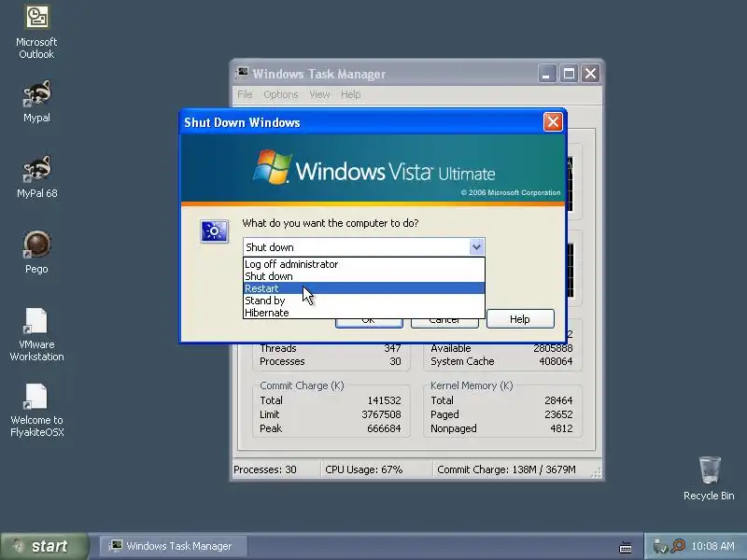The width and height of the screenshot is (747, 560).
Task: Click the Shut down combo box field
Action: (x=364, y=246)
